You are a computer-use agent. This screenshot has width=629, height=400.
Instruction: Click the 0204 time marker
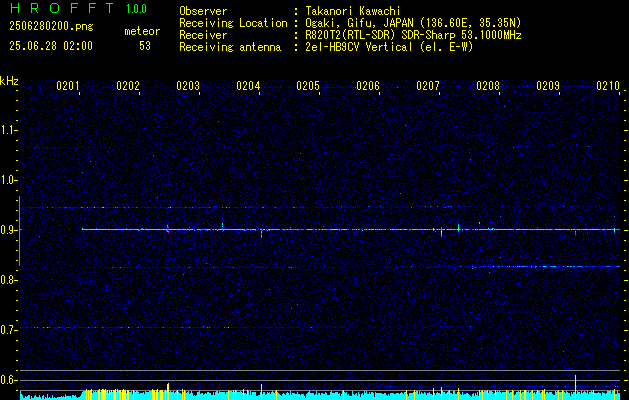[x=248, y=86]
